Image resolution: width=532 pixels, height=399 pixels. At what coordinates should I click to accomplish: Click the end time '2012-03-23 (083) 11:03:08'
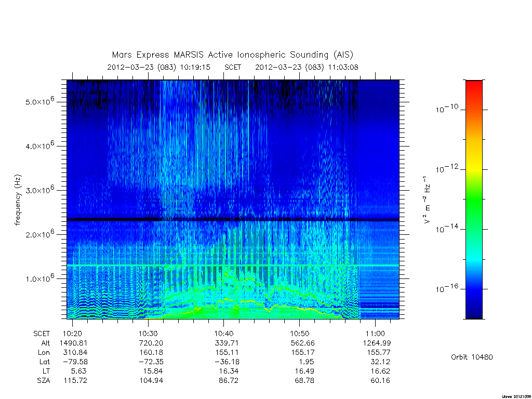click(x=307, y=67)
